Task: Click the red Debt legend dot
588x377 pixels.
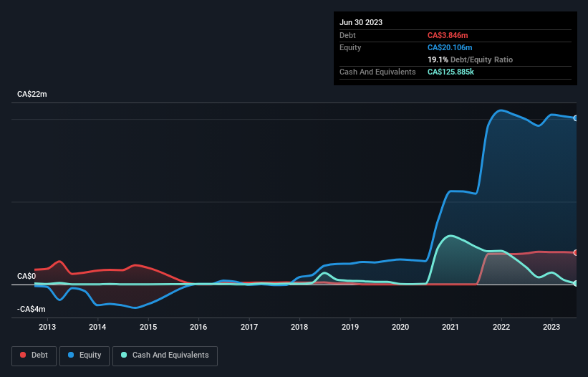Action: click(x=23, y=355)
